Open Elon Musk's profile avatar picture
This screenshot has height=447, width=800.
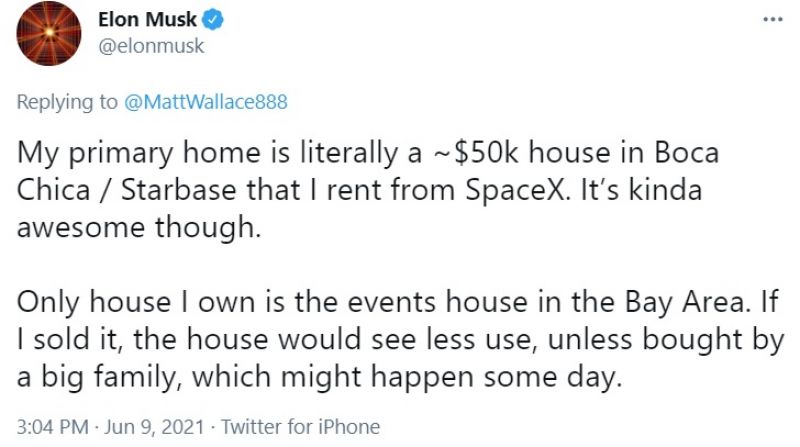pos(48,33)
